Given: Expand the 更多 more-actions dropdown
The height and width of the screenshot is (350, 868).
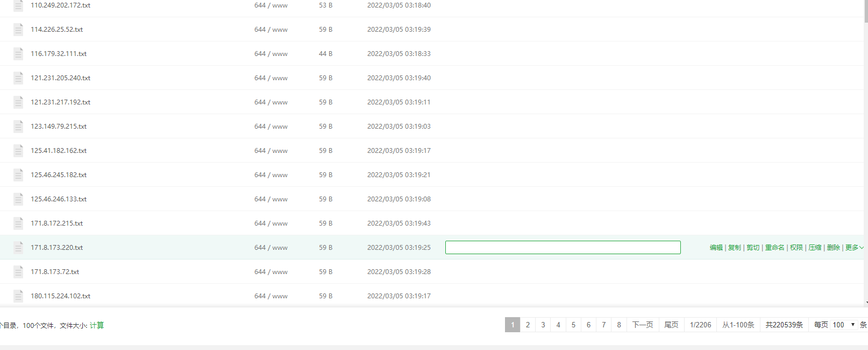Looking at the screenshot, I should pos(854,248).
